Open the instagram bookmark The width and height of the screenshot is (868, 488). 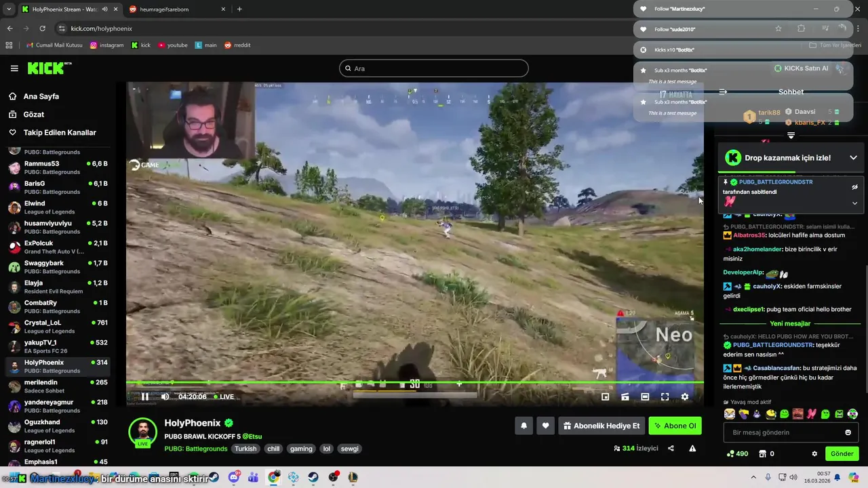[x=107, y=45]
